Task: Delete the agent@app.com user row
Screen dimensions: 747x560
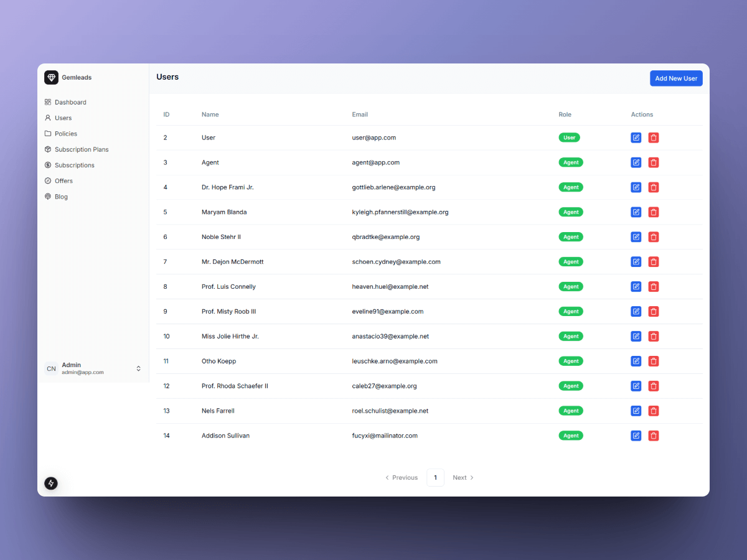Action: click(x=653, y=162)
